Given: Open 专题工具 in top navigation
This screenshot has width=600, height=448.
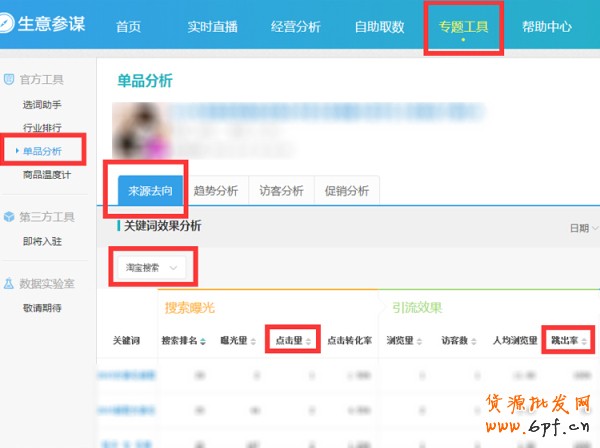Looking at the screenshot, I should [463, 27].
